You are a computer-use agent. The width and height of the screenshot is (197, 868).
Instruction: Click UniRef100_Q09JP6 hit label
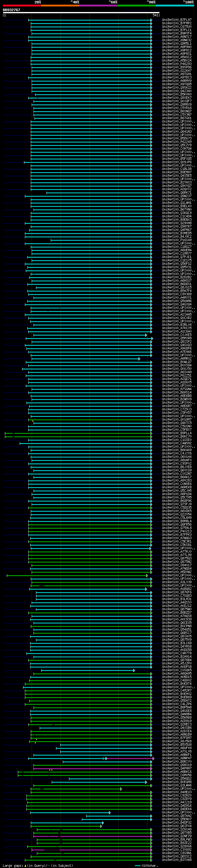176,162
